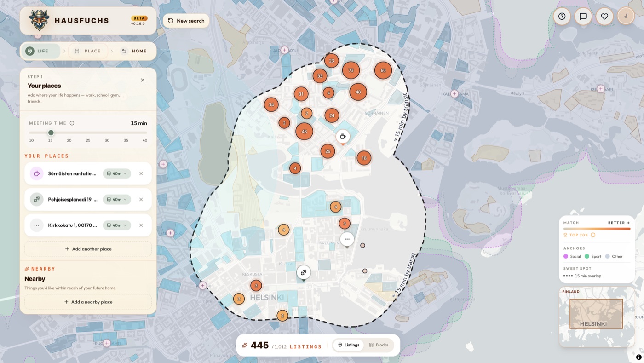This screenshot has width=644, height=363.
Task: Open the cluster of 73 listings
Action: pyautogui.click(x=351, y=70)
